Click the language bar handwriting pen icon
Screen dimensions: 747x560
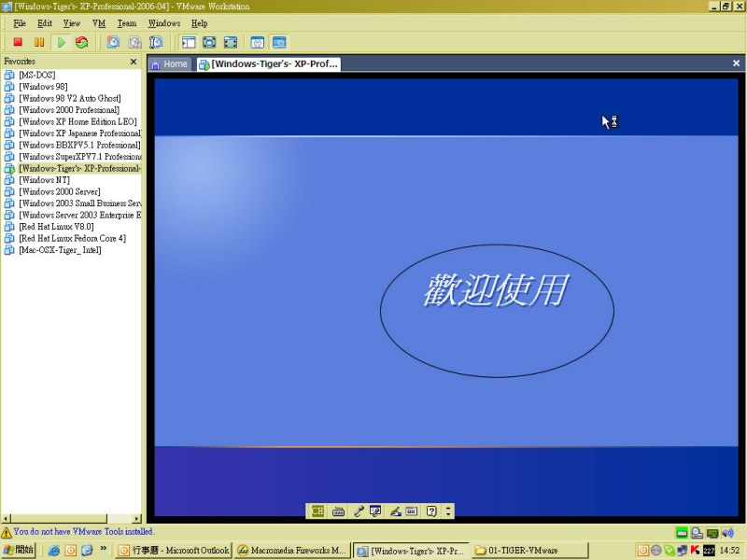(x=395, y=511)
